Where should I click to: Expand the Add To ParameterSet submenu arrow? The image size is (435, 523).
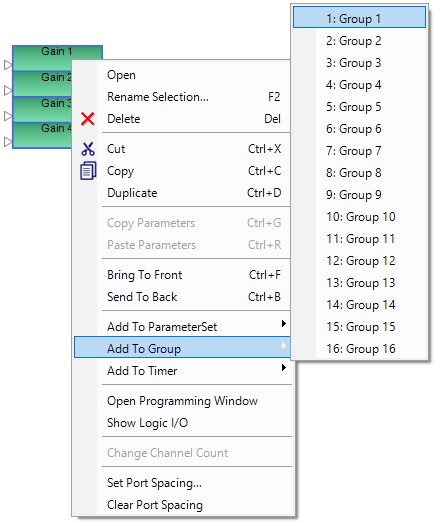coord(284,324)
